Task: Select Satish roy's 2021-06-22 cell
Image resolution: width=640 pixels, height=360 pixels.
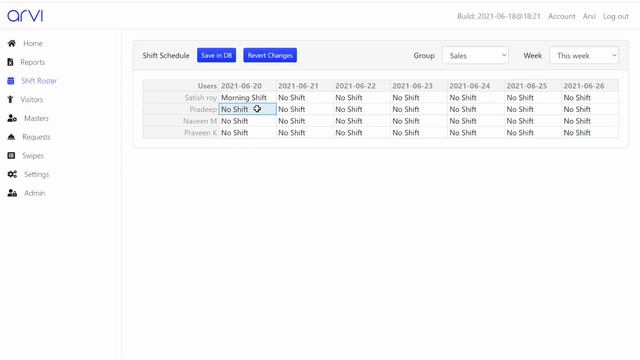Action: coord(362,98)
